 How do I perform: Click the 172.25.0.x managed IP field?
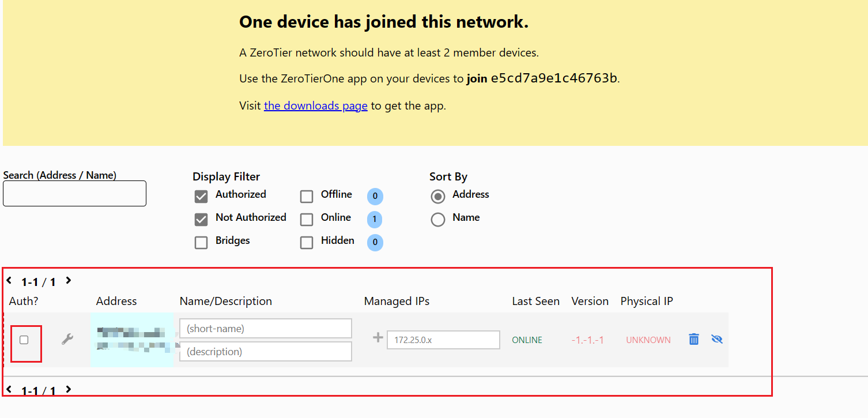pos(443,340)
